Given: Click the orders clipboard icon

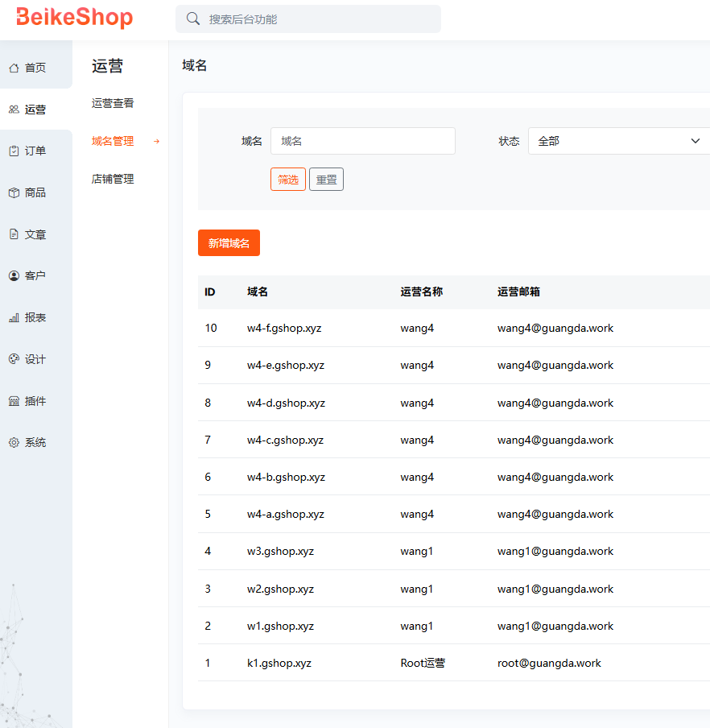Looking at the screenshot, I should [14, 151].
